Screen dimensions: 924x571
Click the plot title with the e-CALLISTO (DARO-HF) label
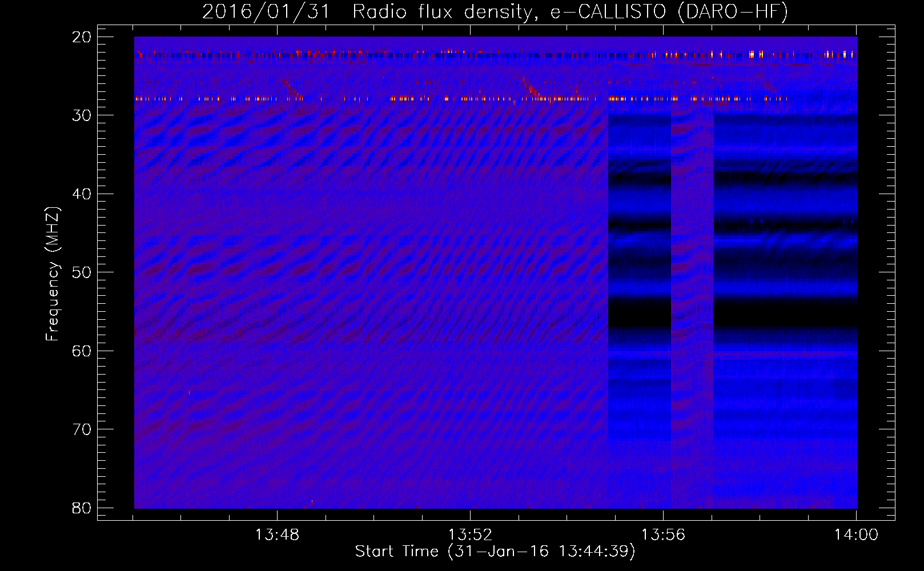(x=495, y=11)
